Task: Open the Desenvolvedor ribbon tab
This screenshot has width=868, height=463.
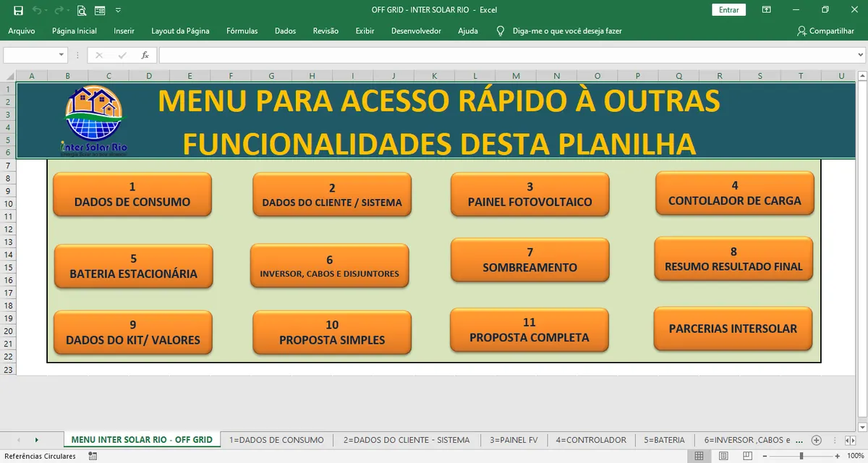Action: [416, 31]
